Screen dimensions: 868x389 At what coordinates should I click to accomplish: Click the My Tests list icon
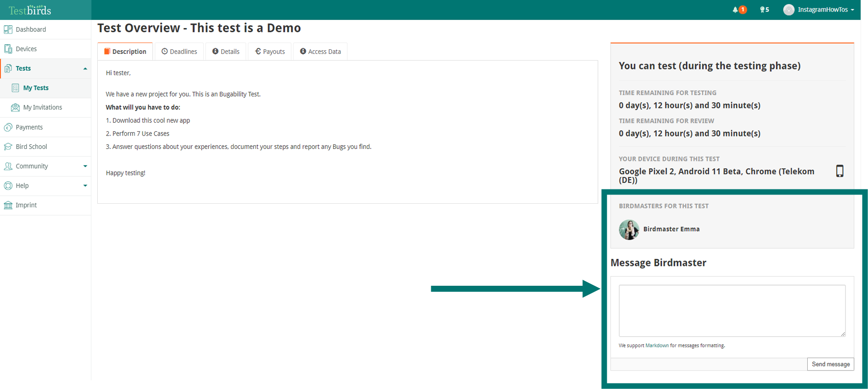(15, 88)
